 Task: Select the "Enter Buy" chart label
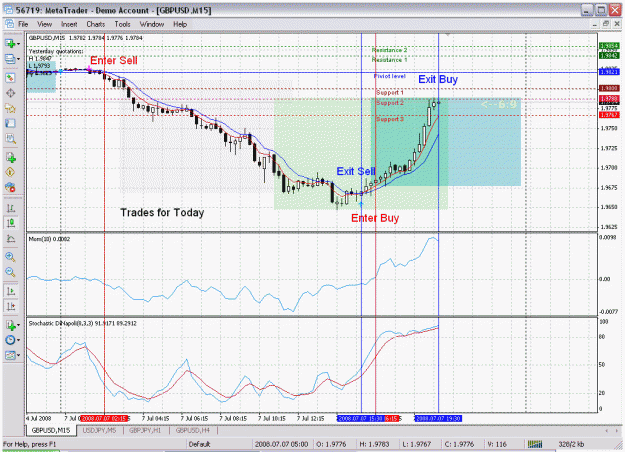375,218
